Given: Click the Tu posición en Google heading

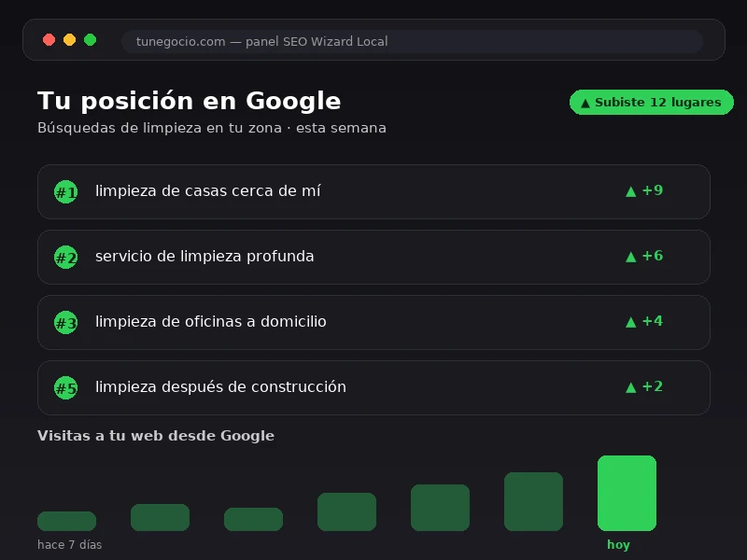Looking at the screenshot, I should click(190, 101).
